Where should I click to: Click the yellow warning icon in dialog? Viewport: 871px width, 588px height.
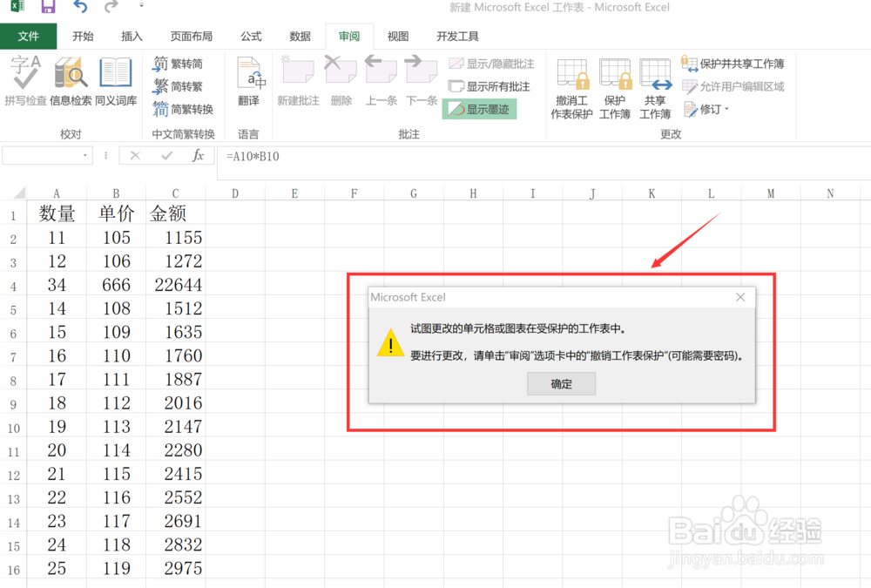click(x=390, y=342)
